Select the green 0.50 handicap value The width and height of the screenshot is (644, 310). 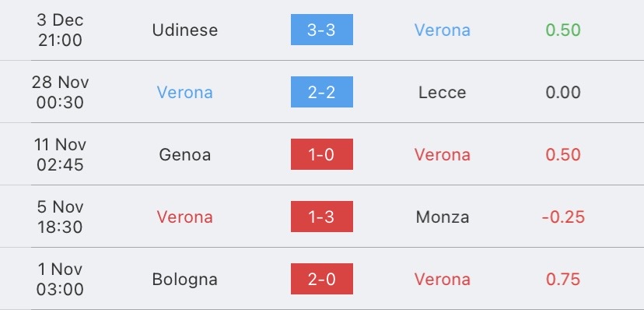(x=563, y=30)
